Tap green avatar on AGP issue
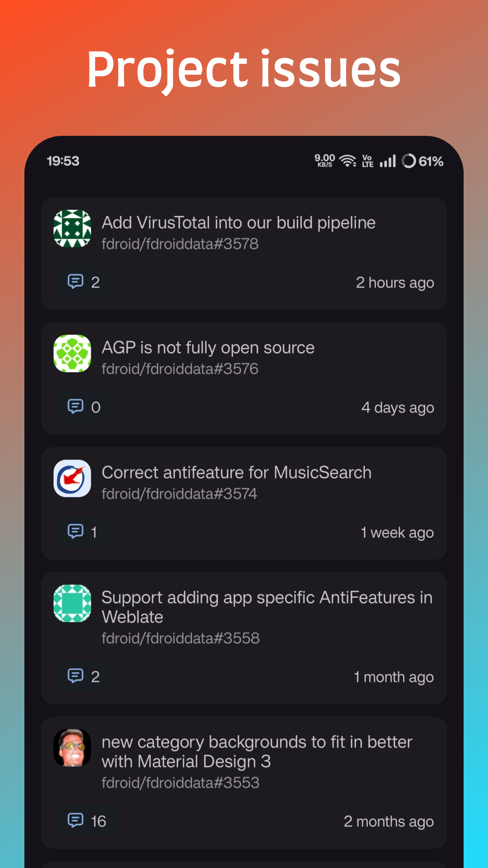This screenshot has width=488, height=868. click(x=72, y=354)
